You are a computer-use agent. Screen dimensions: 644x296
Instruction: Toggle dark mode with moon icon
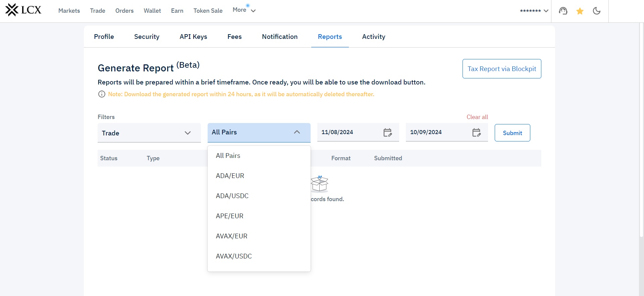click(596, 11)
